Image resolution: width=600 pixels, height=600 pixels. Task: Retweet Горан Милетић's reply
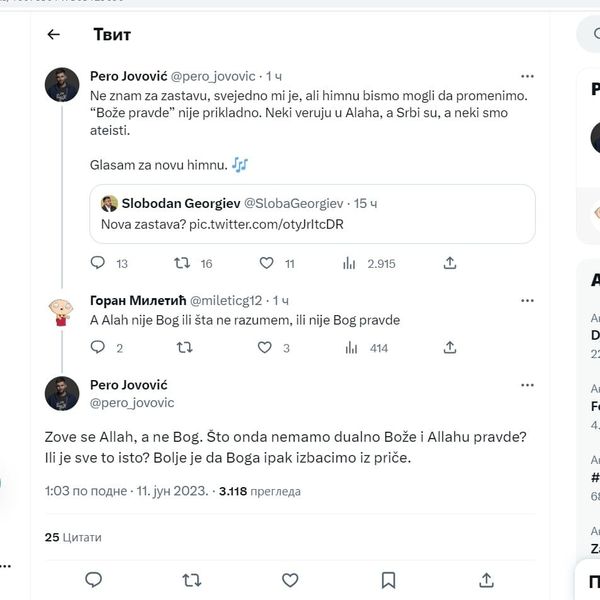click(x=183, y=348)
